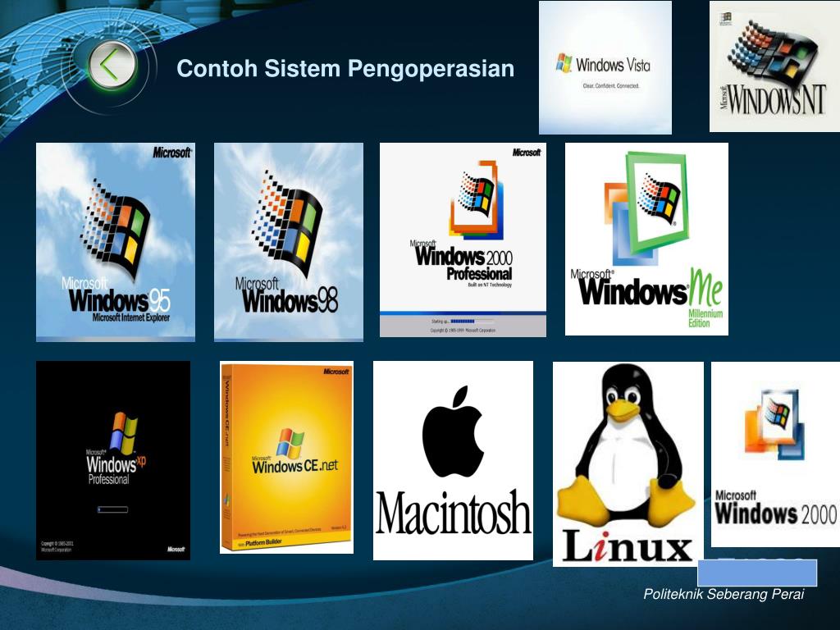Click the Apple logo above the Macintosh text
Image resolution: width=840 pixels, height=630 pixels.
tap(453, 431)
